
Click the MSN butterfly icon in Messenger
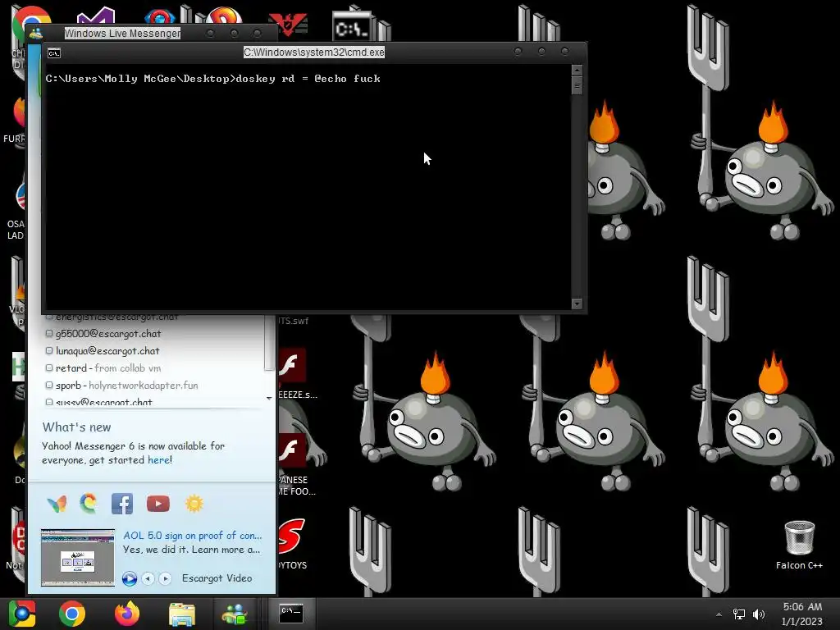57,504
